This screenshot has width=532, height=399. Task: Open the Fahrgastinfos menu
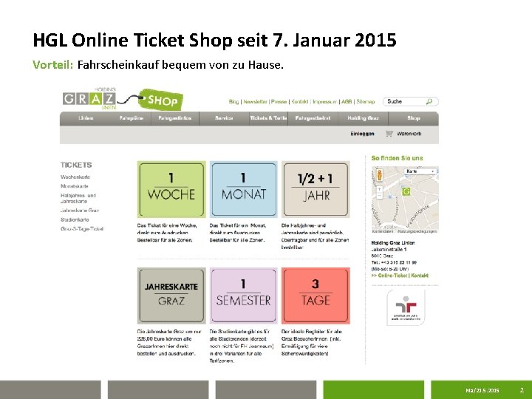click(x=174, y=118)
